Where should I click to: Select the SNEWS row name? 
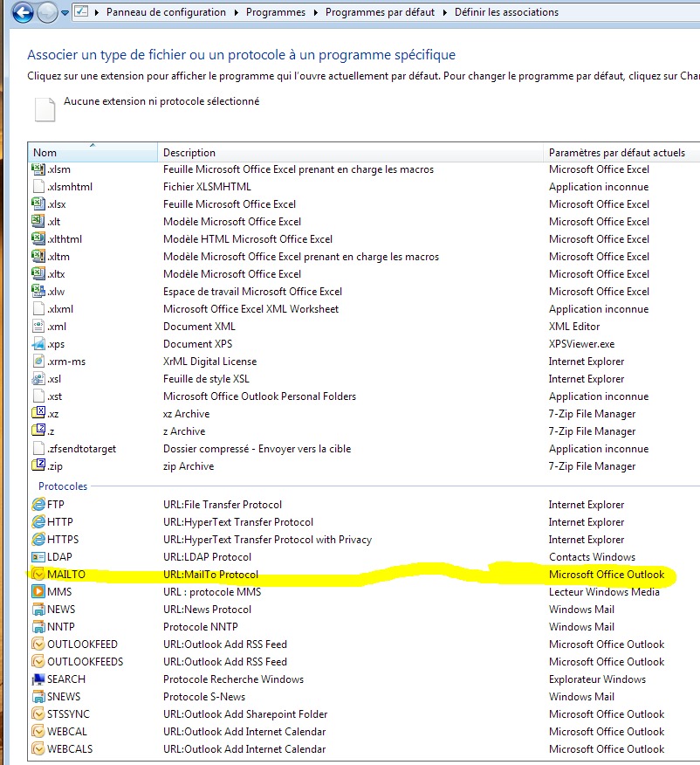click(x=64, y=696)
